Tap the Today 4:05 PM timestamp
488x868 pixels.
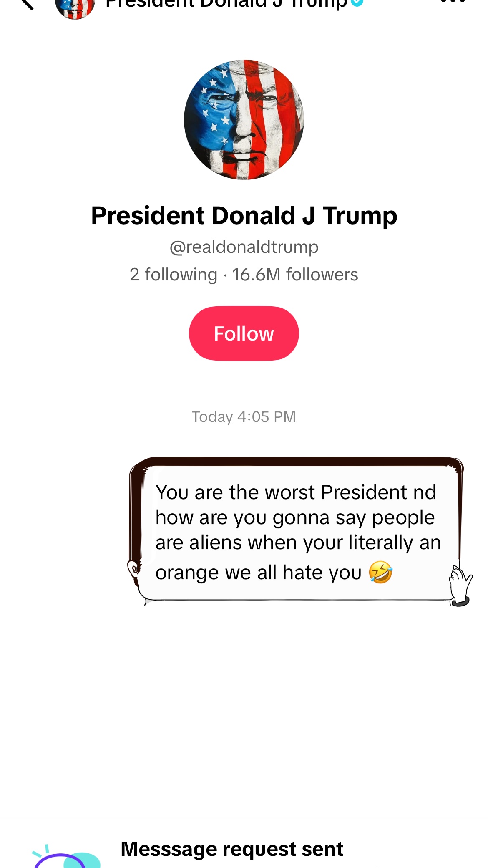pos(244,417)
